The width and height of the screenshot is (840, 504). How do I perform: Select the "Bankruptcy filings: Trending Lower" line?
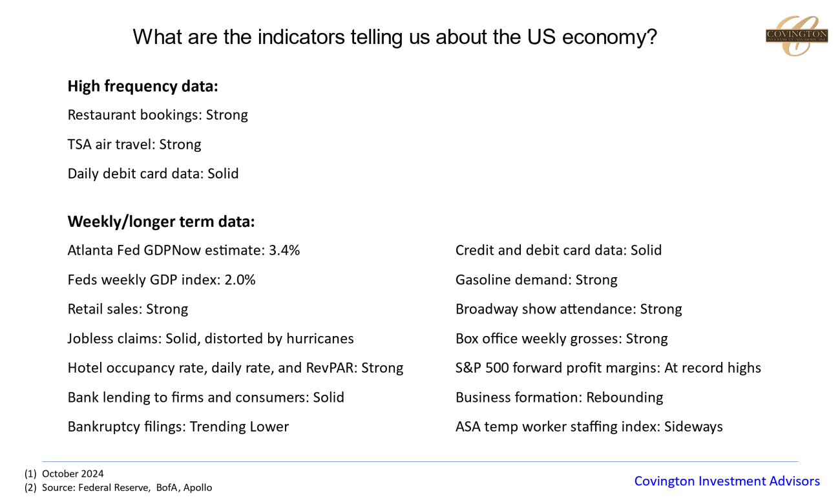[178, 426]
